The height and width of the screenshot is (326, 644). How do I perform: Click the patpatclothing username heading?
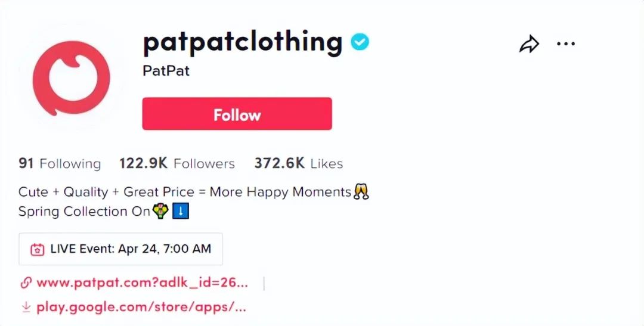tap(243, 42)
